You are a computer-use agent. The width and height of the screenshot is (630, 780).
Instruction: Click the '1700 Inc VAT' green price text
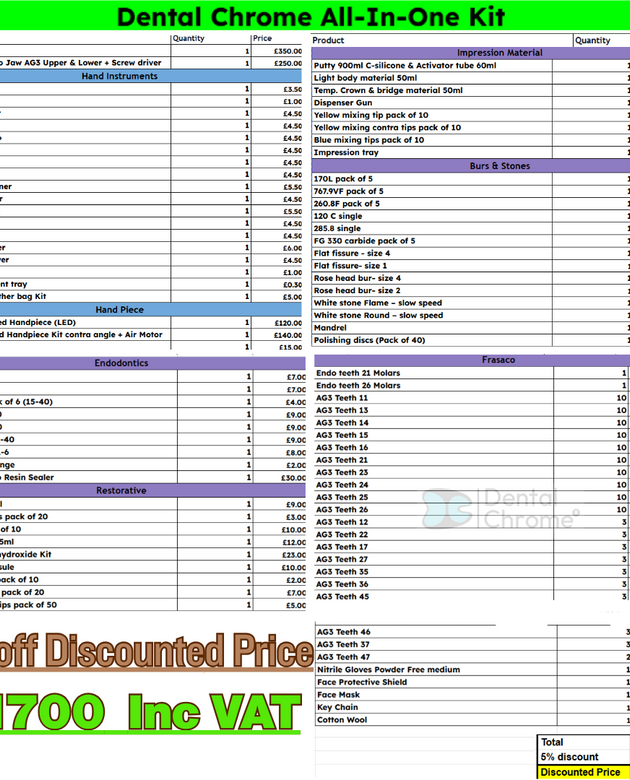(x=150, y=712)
